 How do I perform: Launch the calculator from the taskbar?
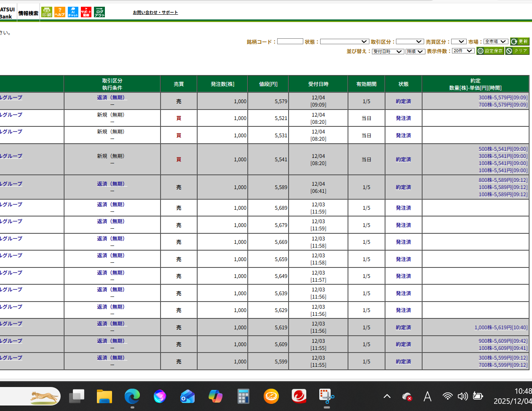(243, 396)
